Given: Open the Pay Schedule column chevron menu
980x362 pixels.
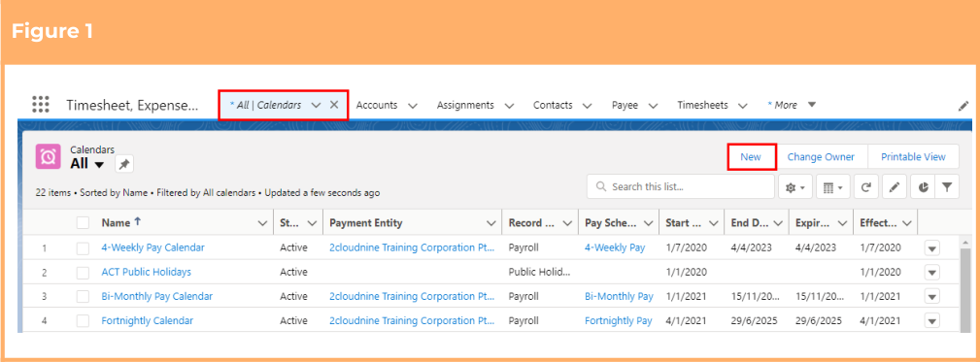Looking at the screenshot, I should click(x=648, y=223).
